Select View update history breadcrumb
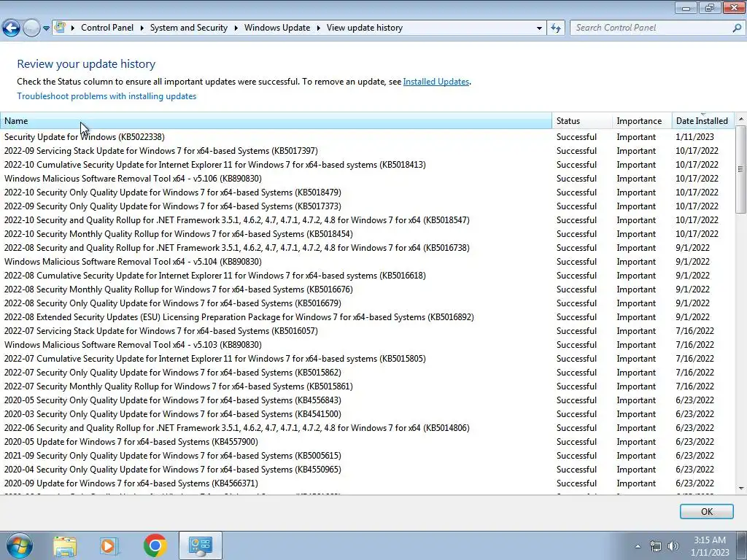This screenshot has height=560, width=747. click(x=365, y=28)
